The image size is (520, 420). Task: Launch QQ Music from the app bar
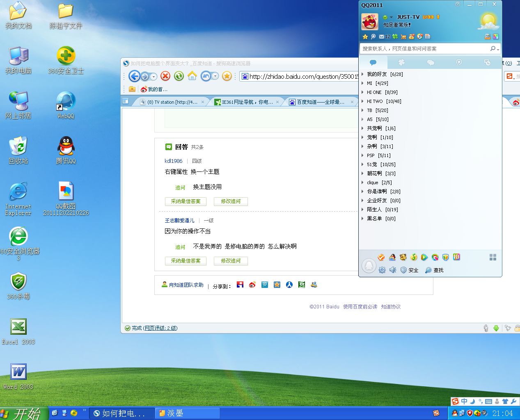pos(414,257)
